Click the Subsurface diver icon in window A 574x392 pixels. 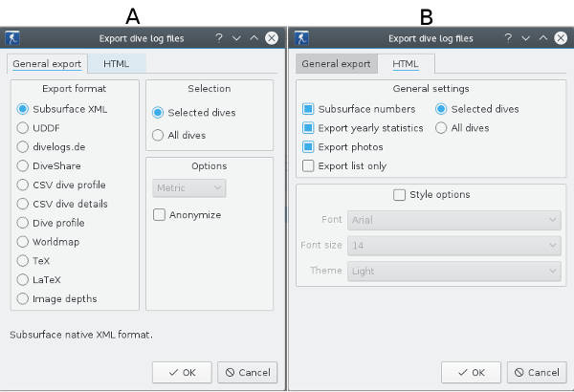(x=12, y=38)
